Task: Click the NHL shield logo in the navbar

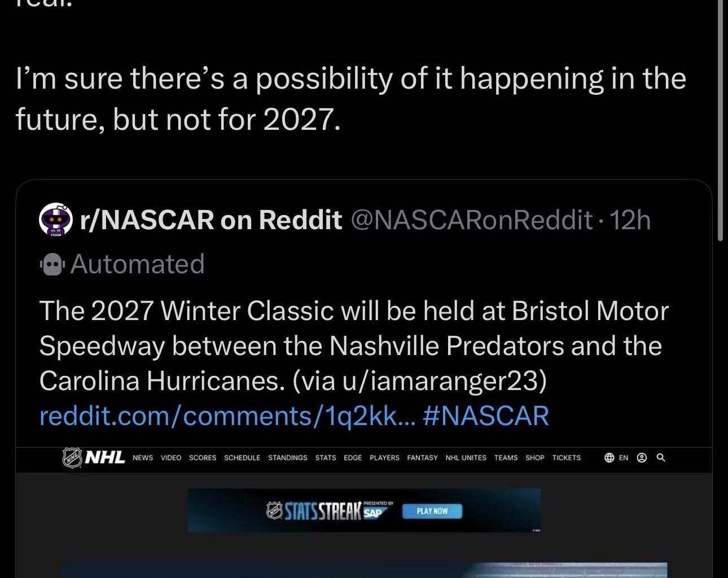Action: coord(72,458)
